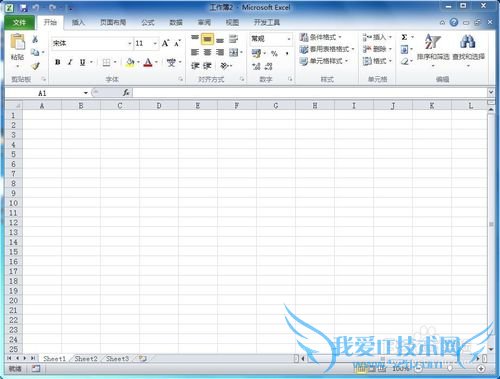Click the Percent Style icon

pos(274,53)
